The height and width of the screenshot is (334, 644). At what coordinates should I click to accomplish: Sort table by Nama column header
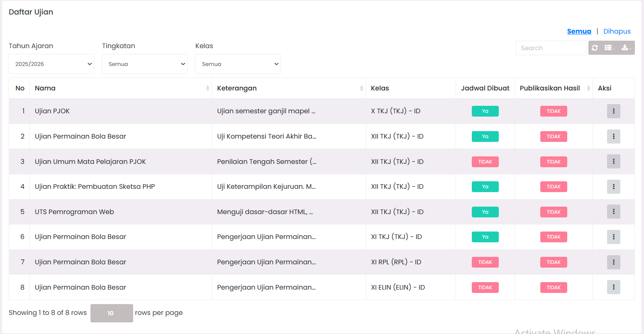pyautogui.click(x=120, y=88)
